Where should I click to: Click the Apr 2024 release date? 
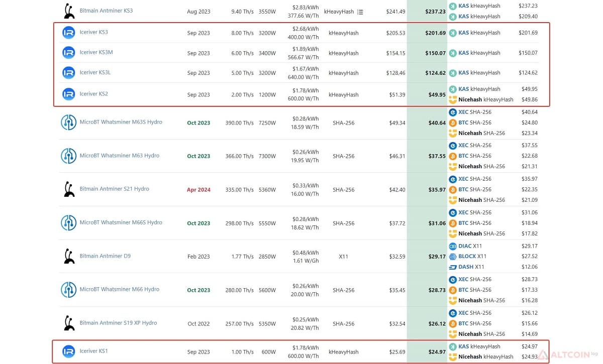pyautogui.click(x=198, y=190)
